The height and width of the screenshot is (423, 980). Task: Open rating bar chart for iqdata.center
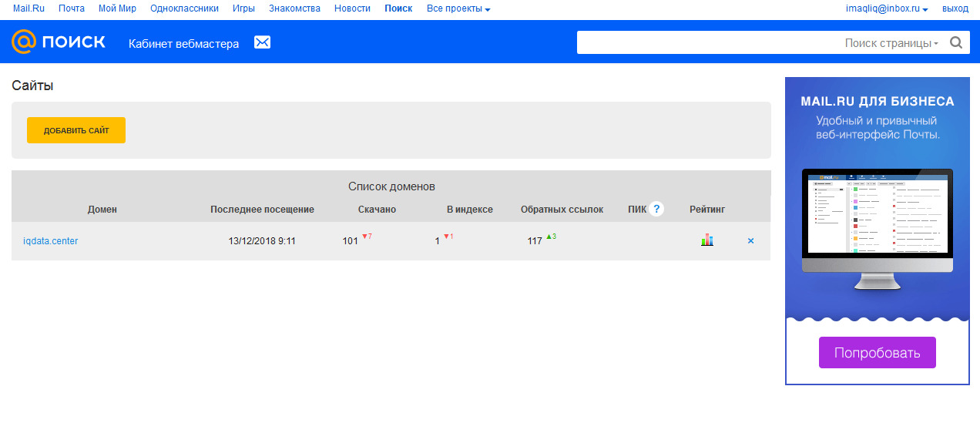click(x=707, y=240)
